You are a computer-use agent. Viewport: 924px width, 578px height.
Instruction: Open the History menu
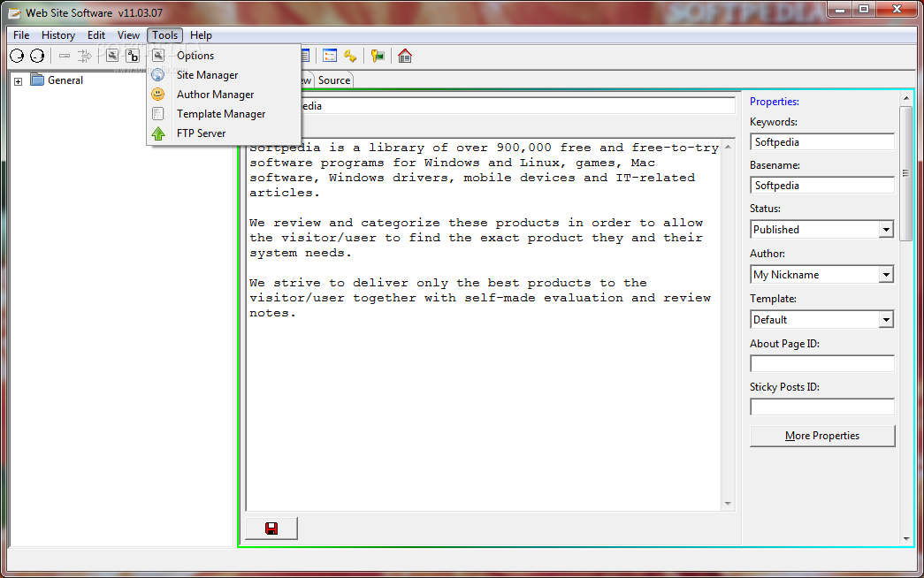point(57,35)
